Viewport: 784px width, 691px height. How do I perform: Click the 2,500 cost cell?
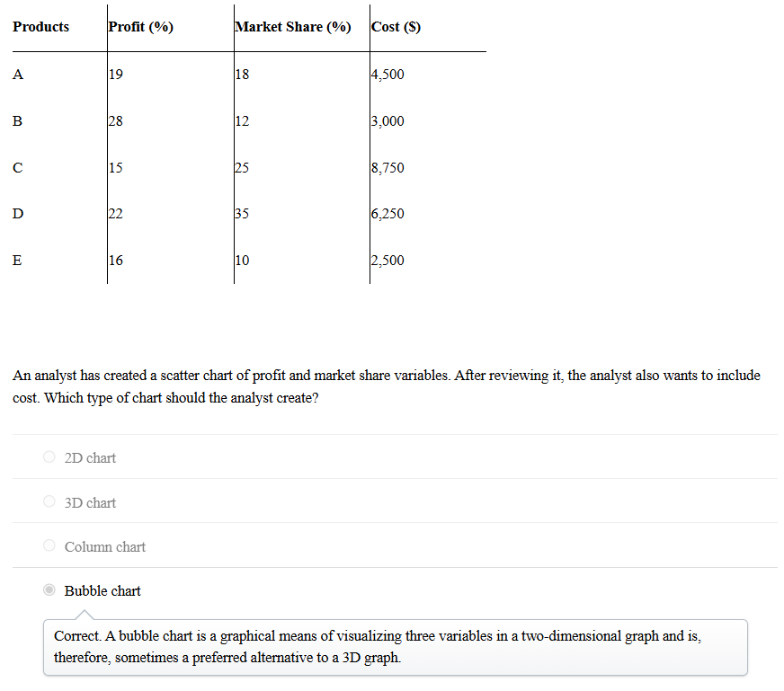coord(388,261)
